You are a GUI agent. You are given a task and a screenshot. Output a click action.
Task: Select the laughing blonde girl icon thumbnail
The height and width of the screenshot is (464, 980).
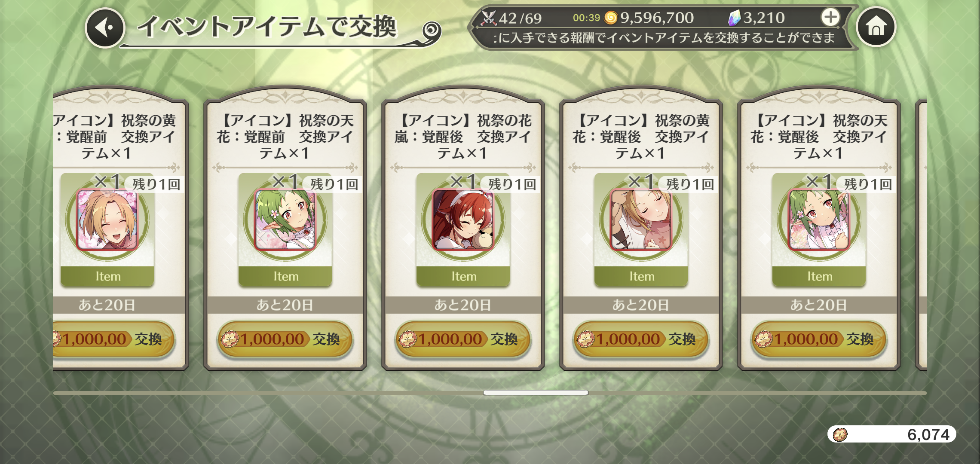(107, 220)
